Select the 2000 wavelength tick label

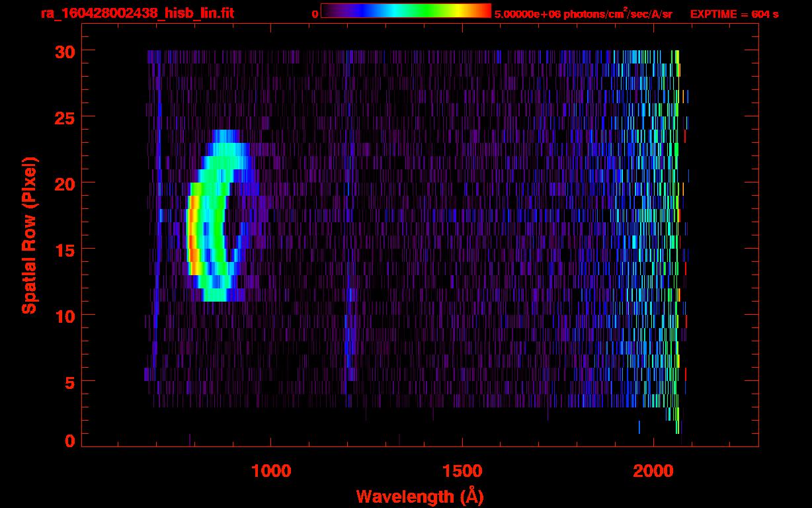tap(654, 470)
